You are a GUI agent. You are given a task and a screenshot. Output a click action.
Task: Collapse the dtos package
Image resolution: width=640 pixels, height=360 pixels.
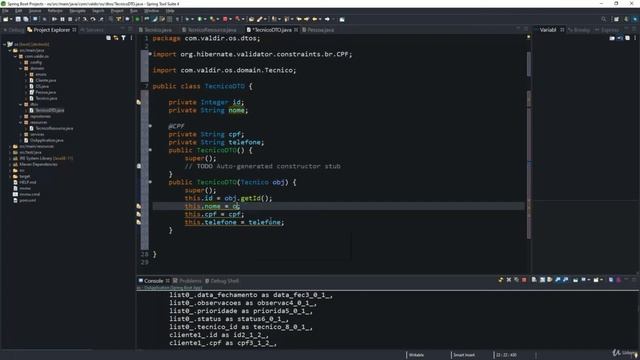point(21,104)
